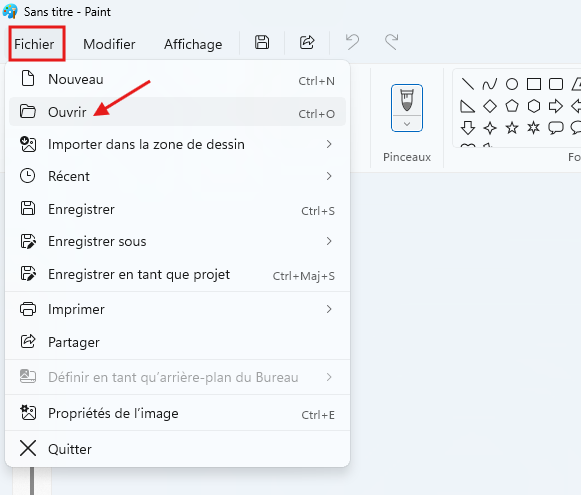The width and height of the screenshot is (581, 495).
Task: Click Quitter to exit Paint
Action: (177, 449)
